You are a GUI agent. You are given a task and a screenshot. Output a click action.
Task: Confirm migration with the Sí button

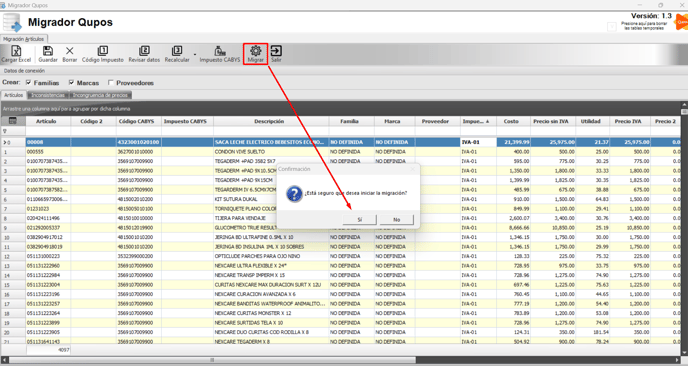pos(359,219)
